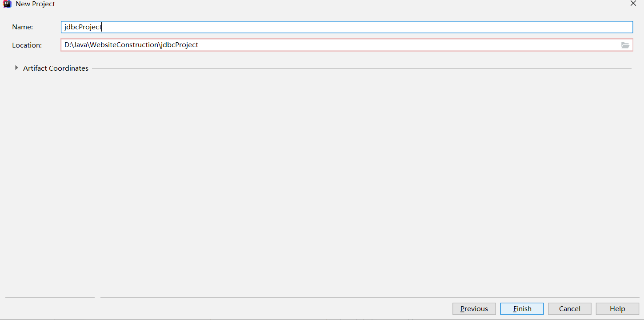Click the Name: label

(23, 27)
